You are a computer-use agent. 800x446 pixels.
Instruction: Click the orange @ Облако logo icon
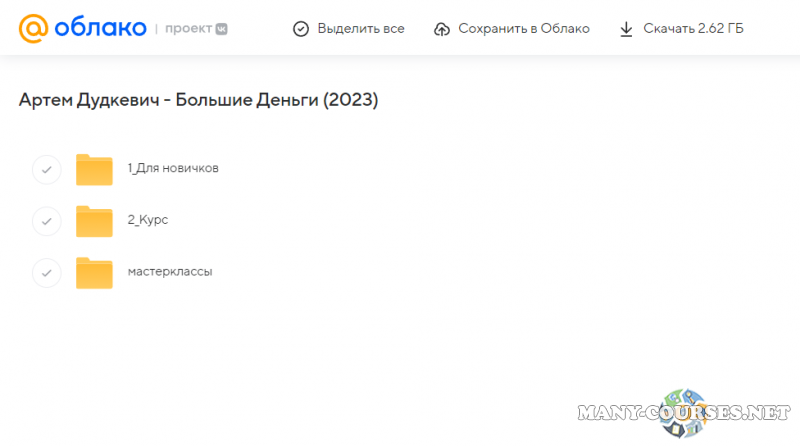coord(33,28)
